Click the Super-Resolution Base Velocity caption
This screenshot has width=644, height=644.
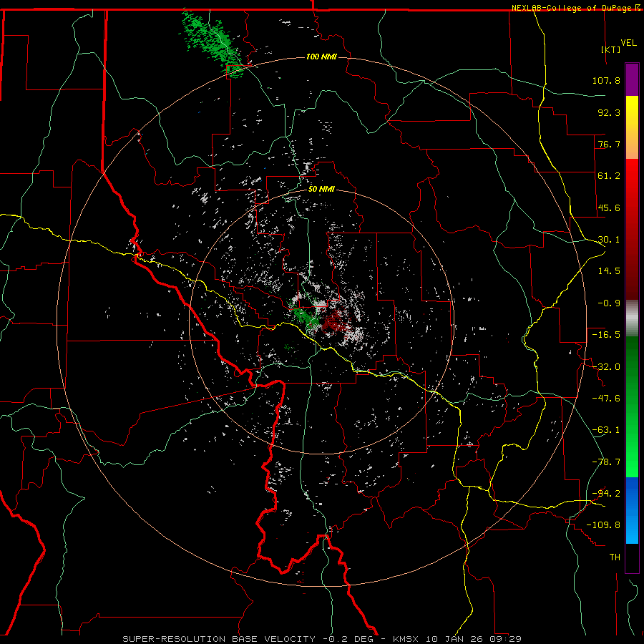coord(322,639)
